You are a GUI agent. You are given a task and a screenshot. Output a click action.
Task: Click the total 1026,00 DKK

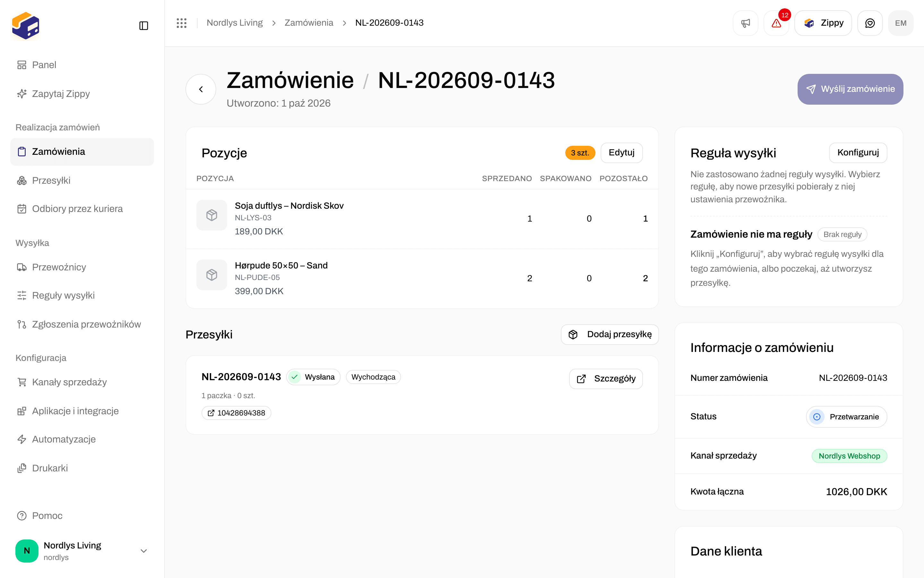click(856, 492)
